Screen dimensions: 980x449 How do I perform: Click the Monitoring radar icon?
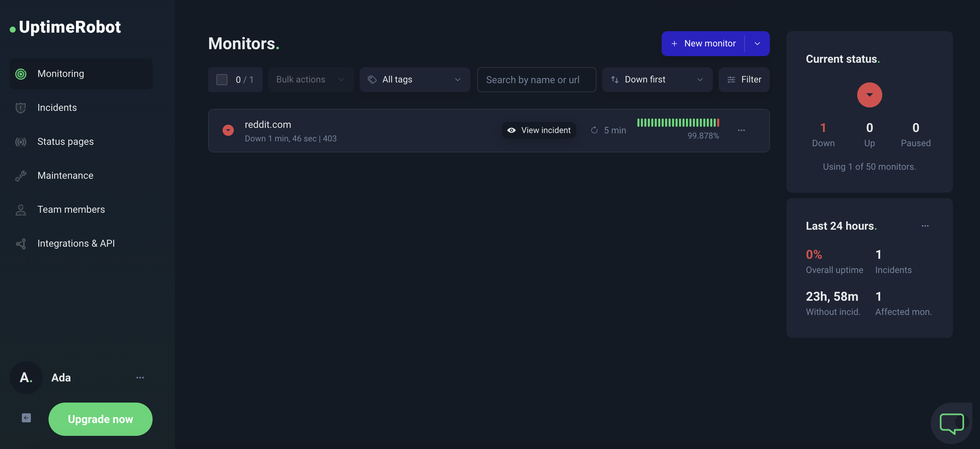pos(20,74)
